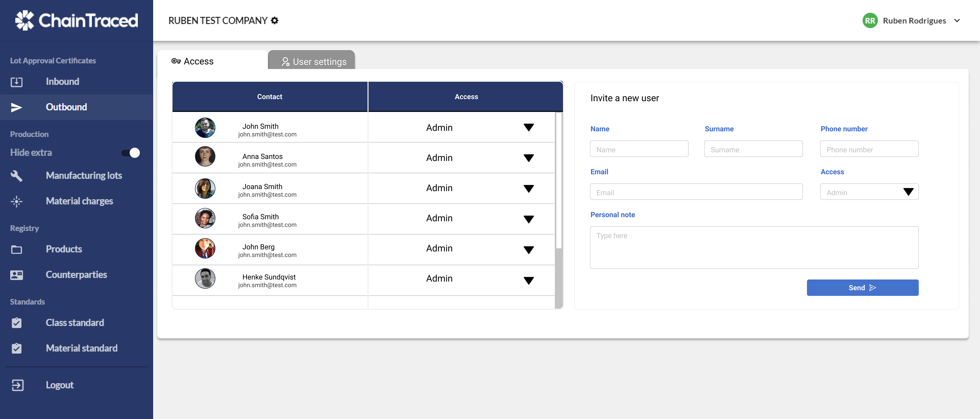
Task: Click the name Henke Sundqvist
Action: tap(268, 277)
